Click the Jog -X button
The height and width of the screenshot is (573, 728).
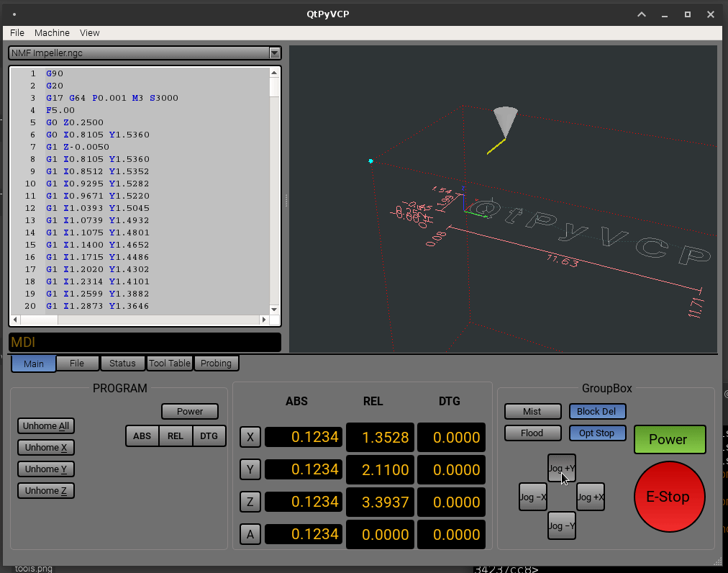tap(532, 497)
